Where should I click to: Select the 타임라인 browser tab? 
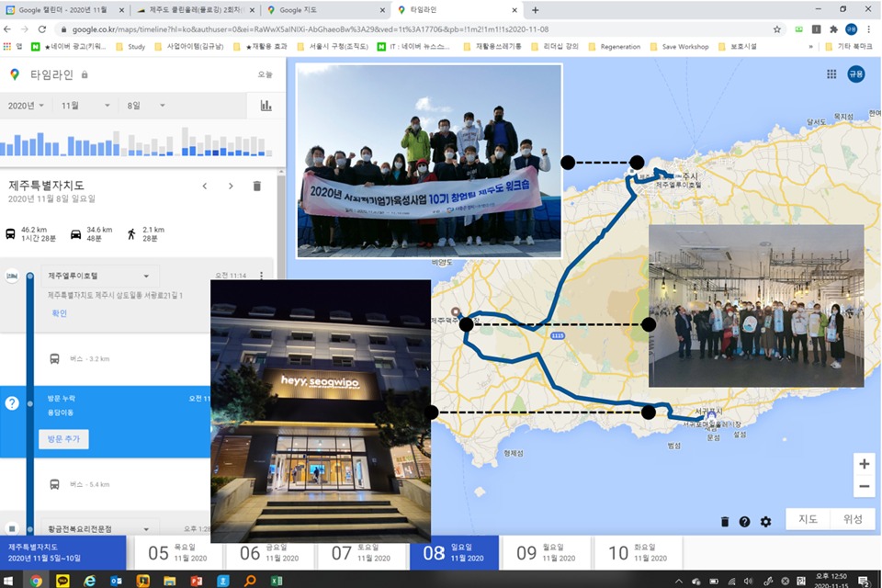point(456,10)
